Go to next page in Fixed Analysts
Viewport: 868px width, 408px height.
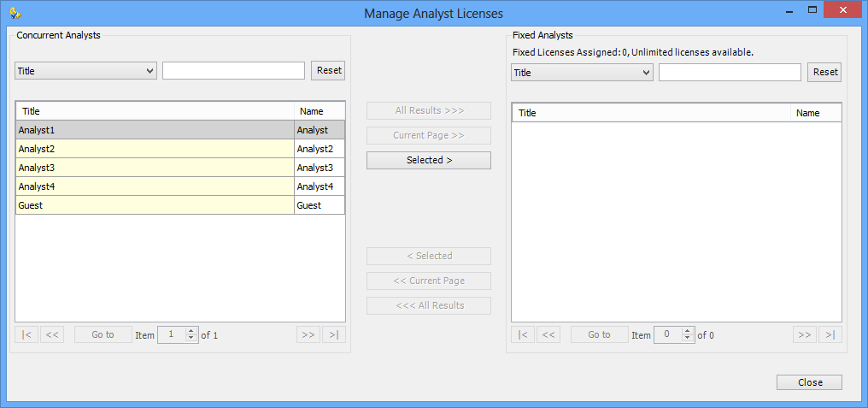(x=805, y=334)
